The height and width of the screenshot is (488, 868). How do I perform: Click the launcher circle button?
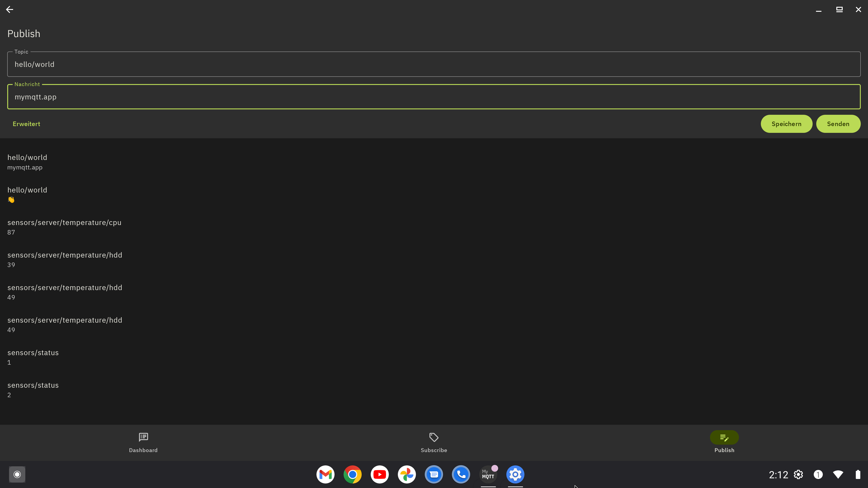(x=17, y=474)
